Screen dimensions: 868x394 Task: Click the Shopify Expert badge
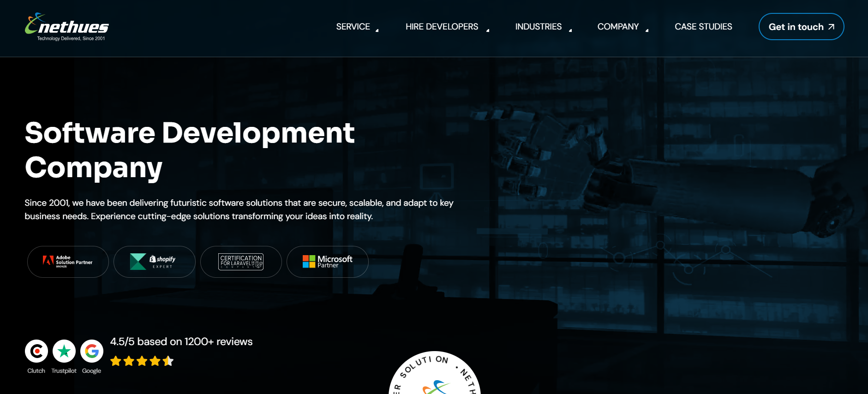point(155,262)
